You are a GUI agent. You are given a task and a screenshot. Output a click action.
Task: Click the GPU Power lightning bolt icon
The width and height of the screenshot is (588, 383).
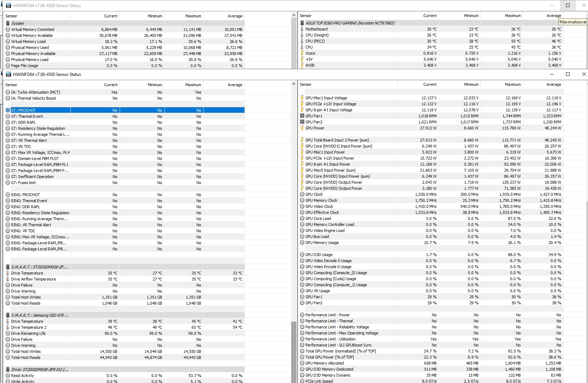click(x=302, y=128)
